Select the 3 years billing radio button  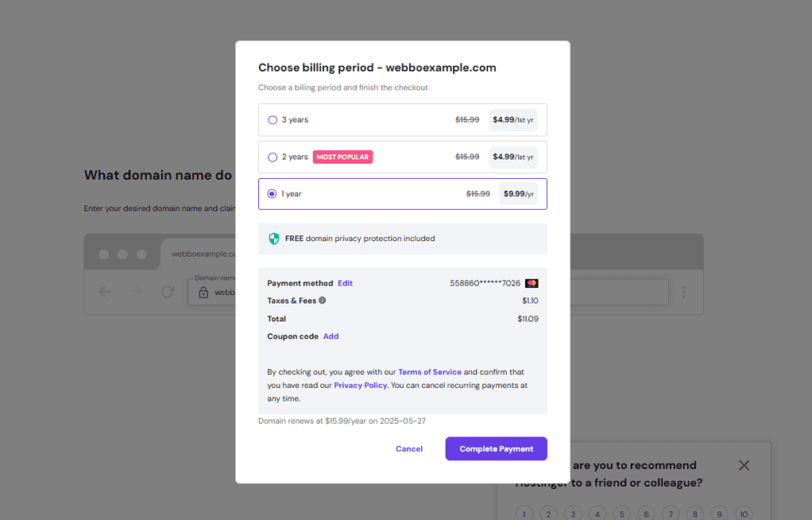coord(273,120)
